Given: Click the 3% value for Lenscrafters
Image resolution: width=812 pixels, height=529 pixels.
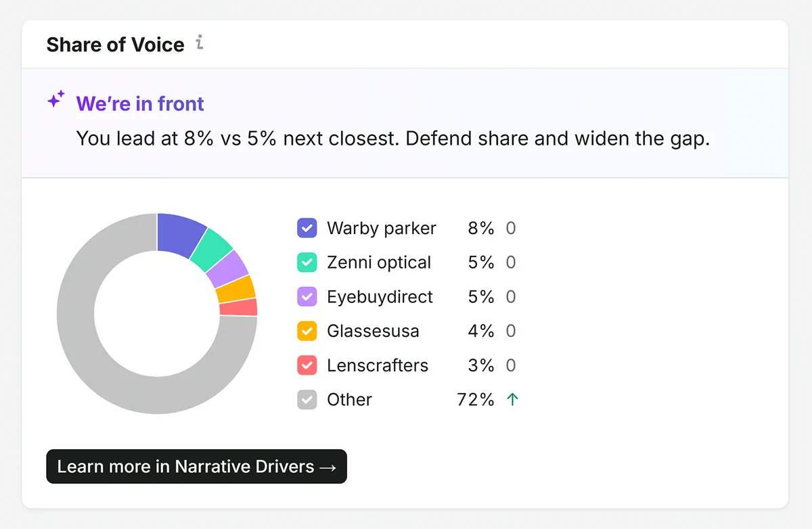Looking at the screenshot, I should click(481, 365).
